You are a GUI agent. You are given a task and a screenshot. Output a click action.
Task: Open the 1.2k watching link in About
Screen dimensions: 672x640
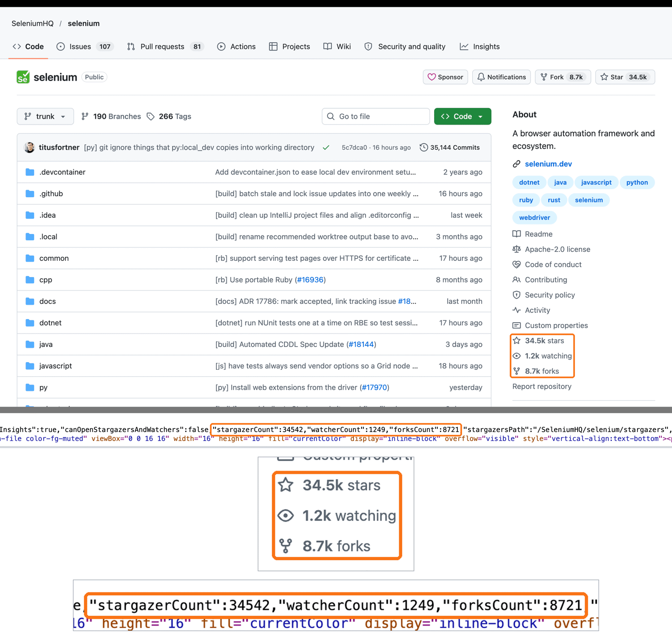[x=543, y=356]
